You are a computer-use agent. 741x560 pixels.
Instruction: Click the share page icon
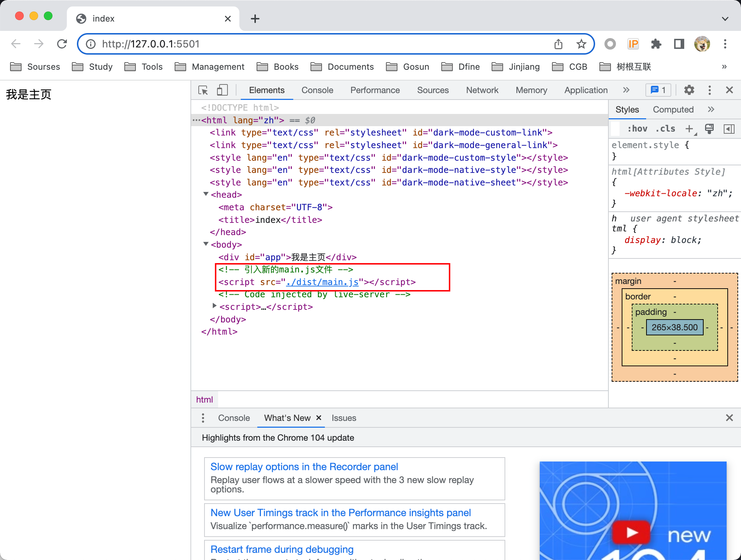(x=558, y=44)
